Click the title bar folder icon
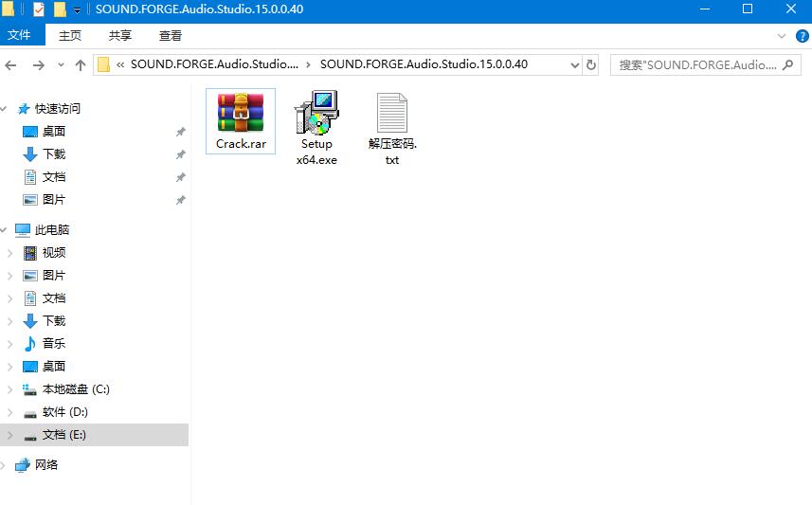The width and height of the screenshot is (812, 505). [8, 9]
